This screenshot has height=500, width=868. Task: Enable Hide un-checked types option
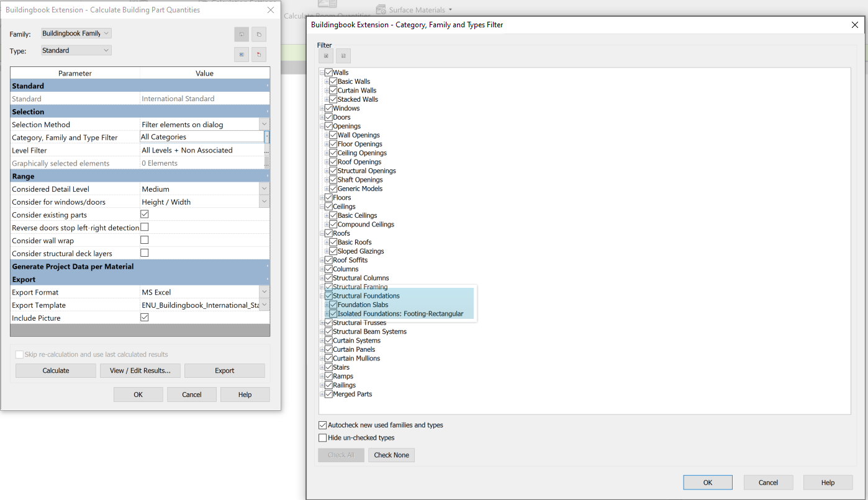pos(322,437)
